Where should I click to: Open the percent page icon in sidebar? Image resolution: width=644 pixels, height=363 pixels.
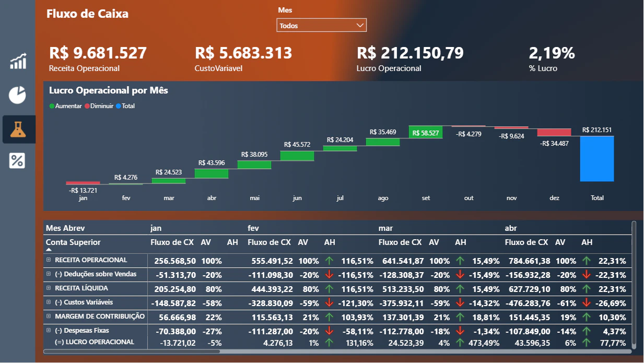[18, 160]
